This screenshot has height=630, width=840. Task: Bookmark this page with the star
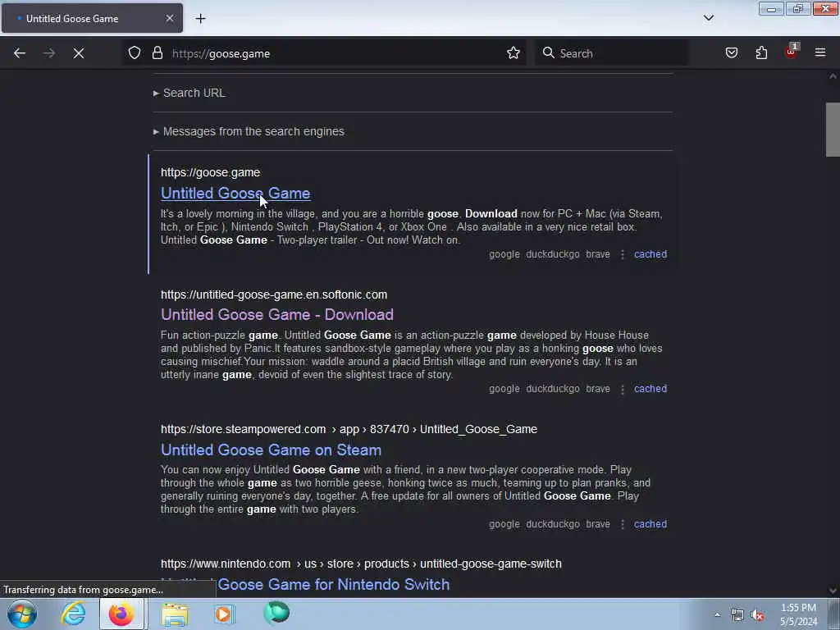514,53
